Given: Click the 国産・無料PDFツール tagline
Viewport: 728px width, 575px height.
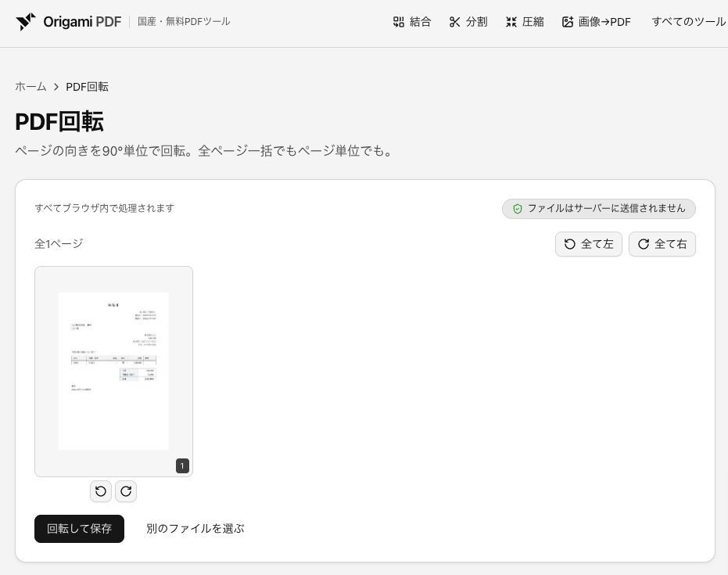Looking at the screenshot, I should (x=184, y=21).
